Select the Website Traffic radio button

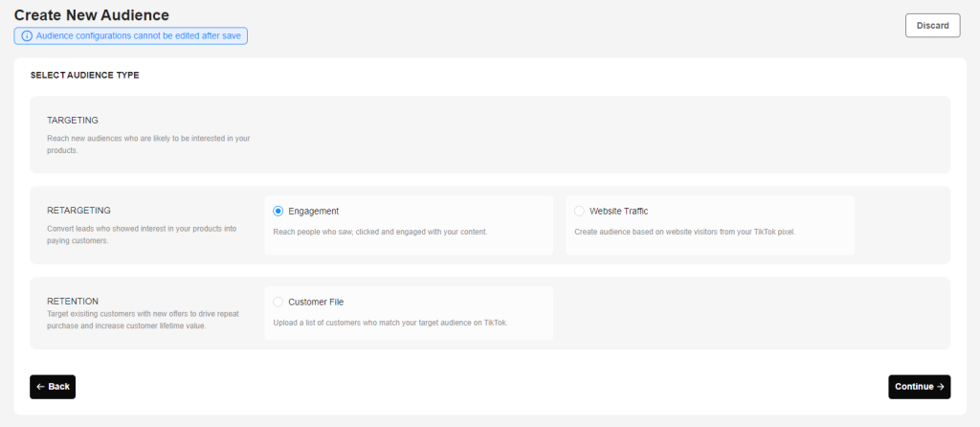(579, 212)
